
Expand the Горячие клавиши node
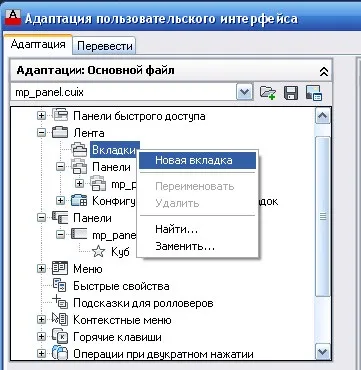pos(41,337)
